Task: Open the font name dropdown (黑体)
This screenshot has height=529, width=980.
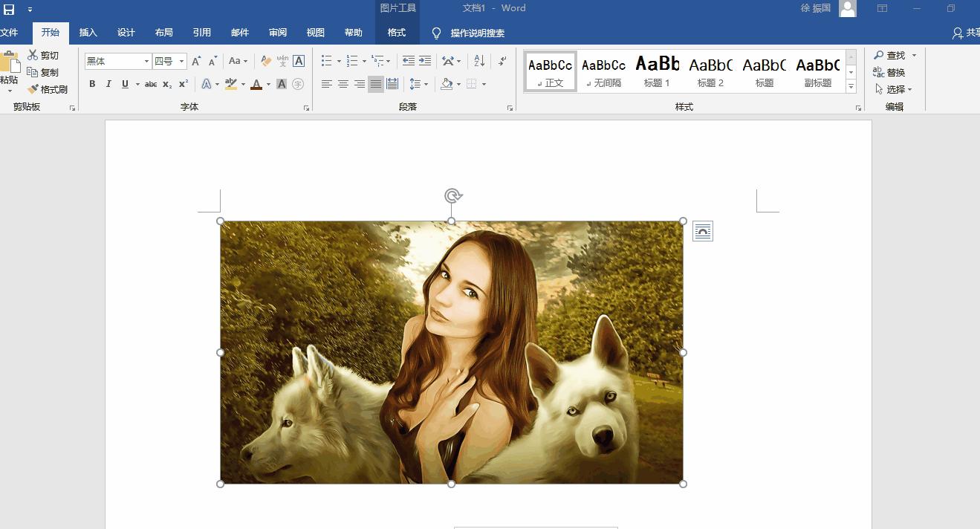Action: [146, 62]
